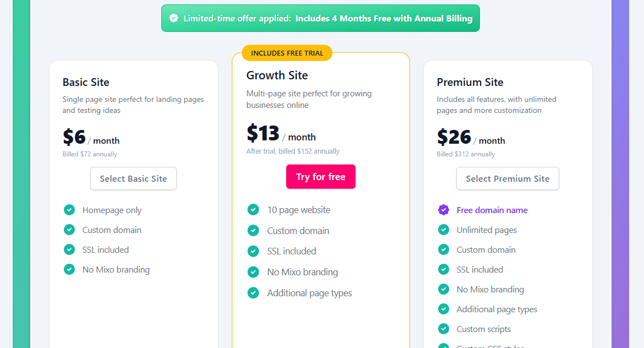Click the green check next to 10 page website

[253, 210]
